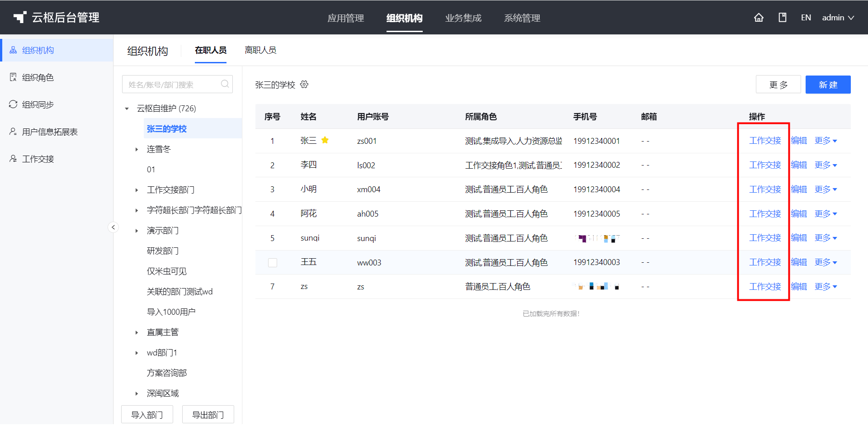
Task: Collapse the 云枢自维护 tree node
Action: click(127, 109)
